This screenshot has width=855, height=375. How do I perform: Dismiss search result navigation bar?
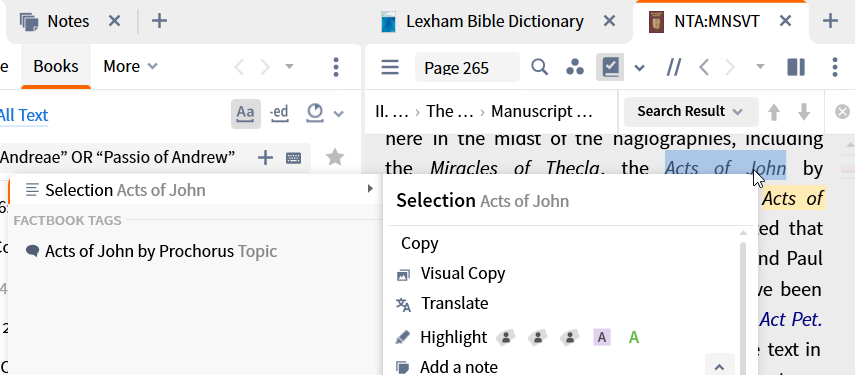click(842, 112)
